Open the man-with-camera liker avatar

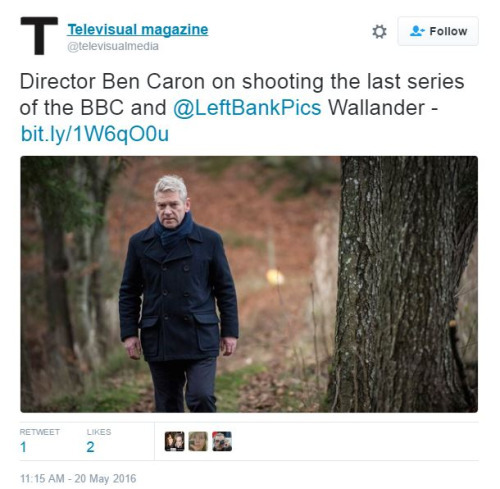(222, 441)
